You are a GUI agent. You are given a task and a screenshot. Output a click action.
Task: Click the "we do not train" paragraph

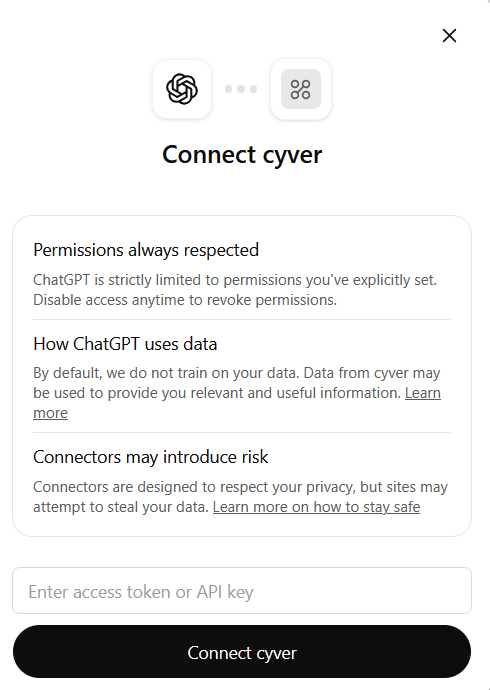[x=237, y=393]
